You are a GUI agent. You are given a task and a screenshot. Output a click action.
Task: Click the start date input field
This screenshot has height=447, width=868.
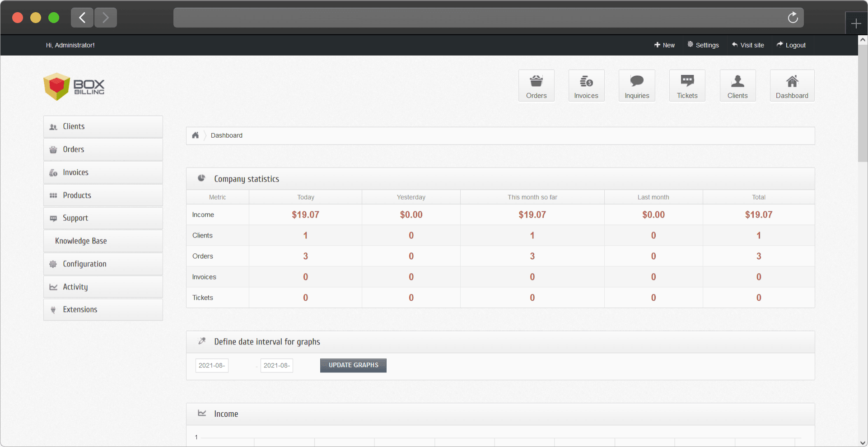(212, 365)
